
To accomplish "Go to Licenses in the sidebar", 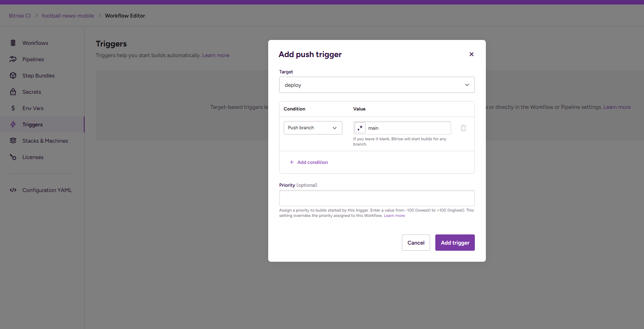I will [33, 157].
